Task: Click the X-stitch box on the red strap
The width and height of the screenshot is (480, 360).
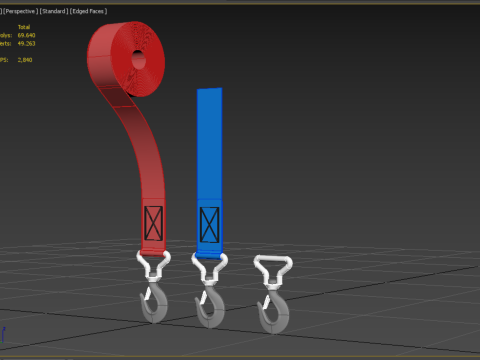Action: [154, 223]
